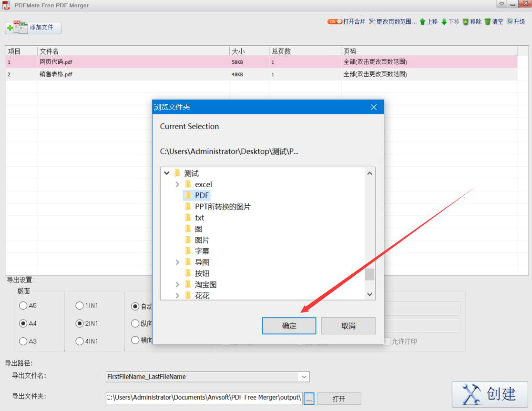Click the export folder path field

204,398
